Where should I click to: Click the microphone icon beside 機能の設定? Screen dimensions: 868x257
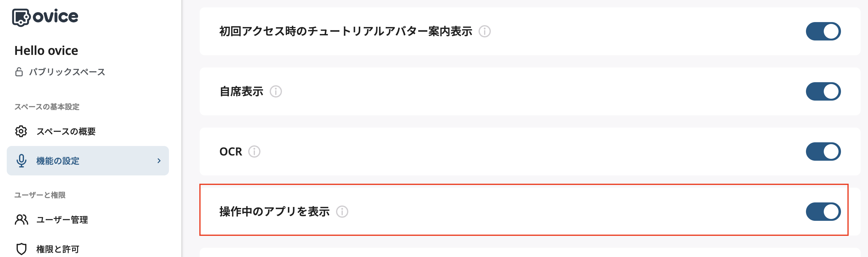pos(22,161)
